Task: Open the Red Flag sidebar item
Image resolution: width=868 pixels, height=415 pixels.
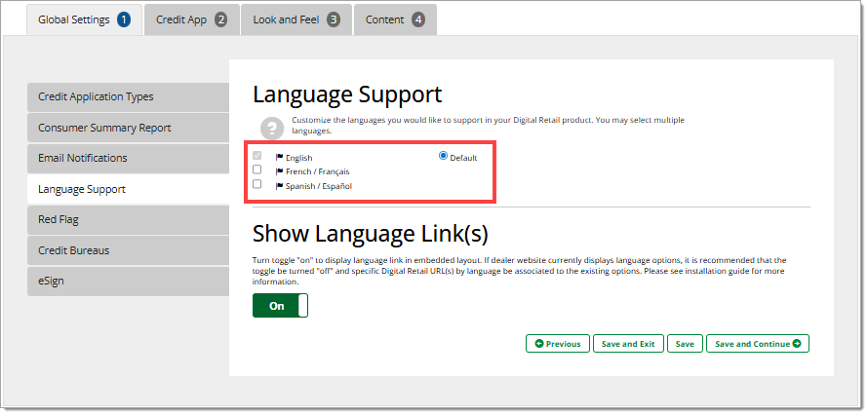Action: tap(128, 219)
